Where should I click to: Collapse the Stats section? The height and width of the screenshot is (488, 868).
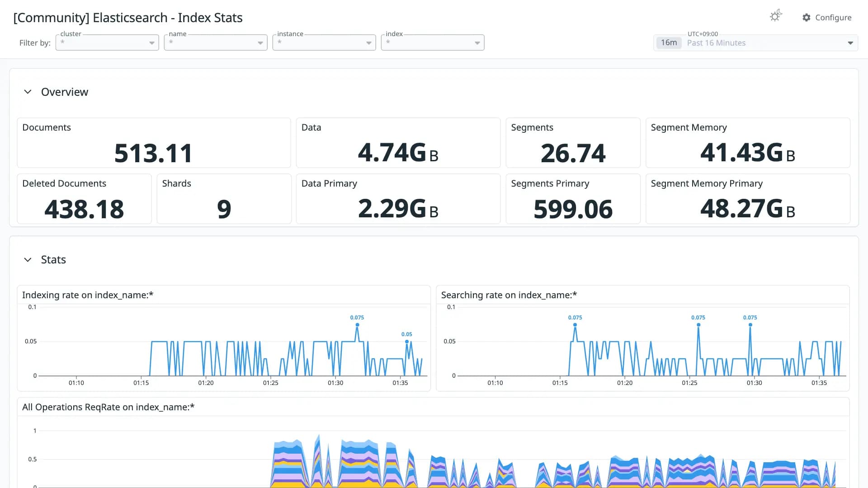click(28, 260)
